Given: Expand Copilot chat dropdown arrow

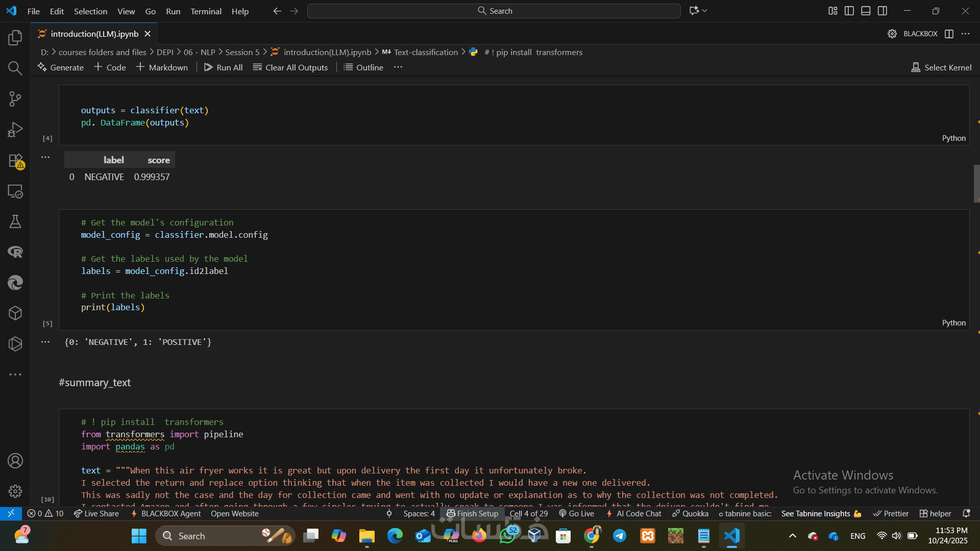Looking at the screenshot, I should click(x=705, y=11).
